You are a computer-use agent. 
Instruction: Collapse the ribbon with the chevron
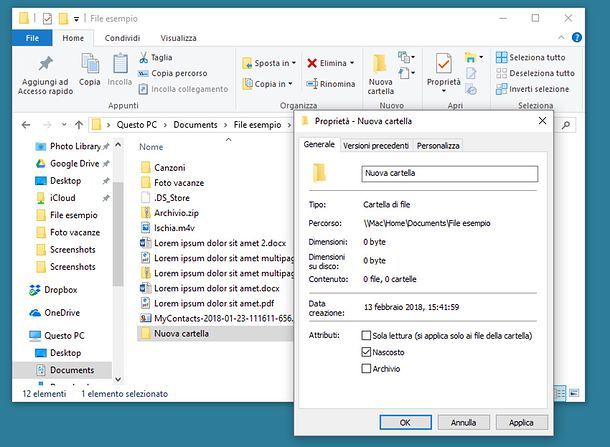click(x=561, y=37)
